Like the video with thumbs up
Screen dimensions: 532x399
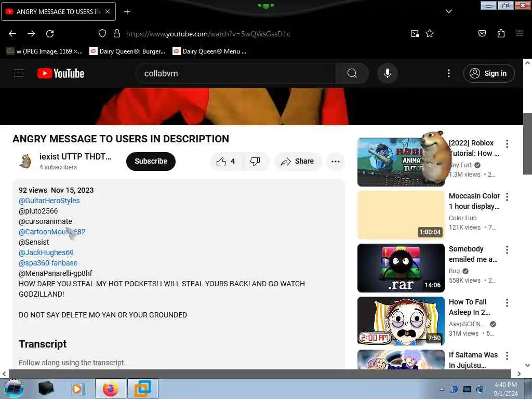click(x=226, y=162)
